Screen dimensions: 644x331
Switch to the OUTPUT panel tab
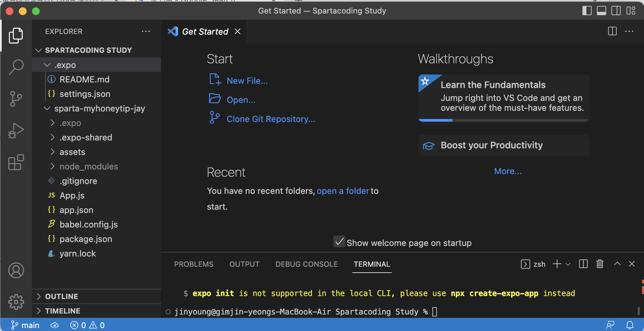(244, 264)
